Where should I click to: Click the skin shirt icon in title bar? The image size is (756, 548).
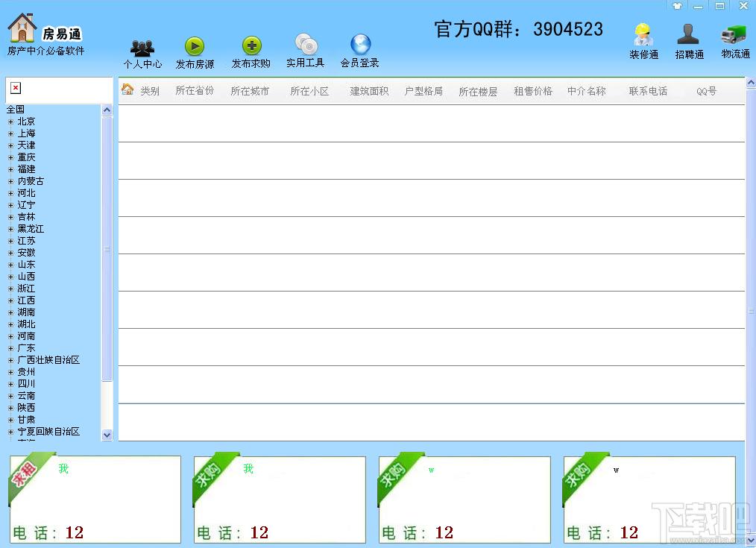[x=677, y=6]
